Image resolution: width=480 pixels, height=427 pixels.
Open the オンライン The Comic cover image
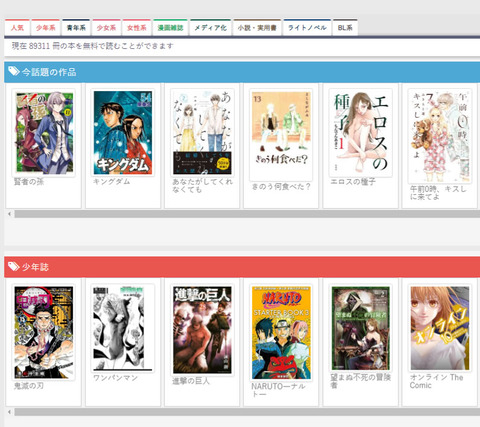coord(440,328)
